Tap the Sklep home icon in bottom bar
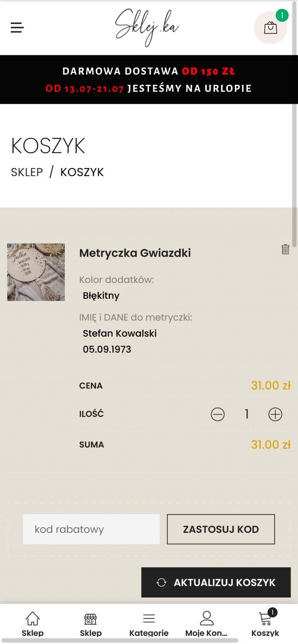The width and height of the screenshot is (298, 644). pyautogui.click(x=33, y=623)
